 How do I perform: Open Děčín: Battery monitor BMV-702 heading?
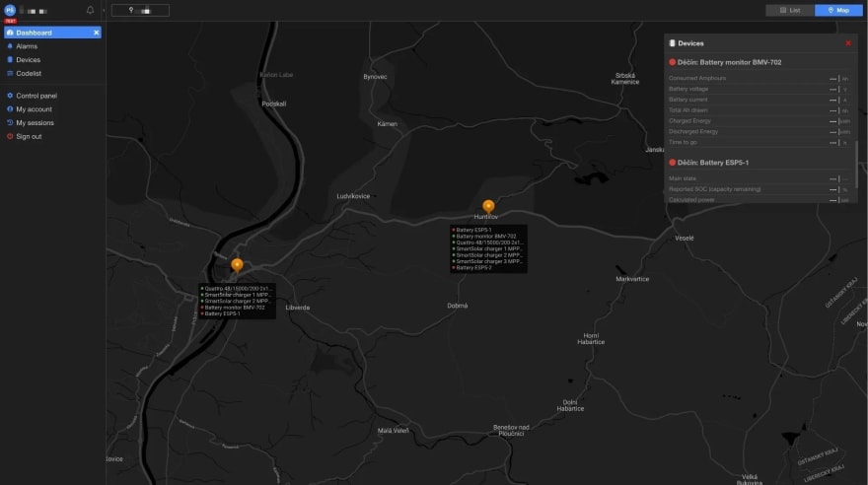tap(729, 62)
